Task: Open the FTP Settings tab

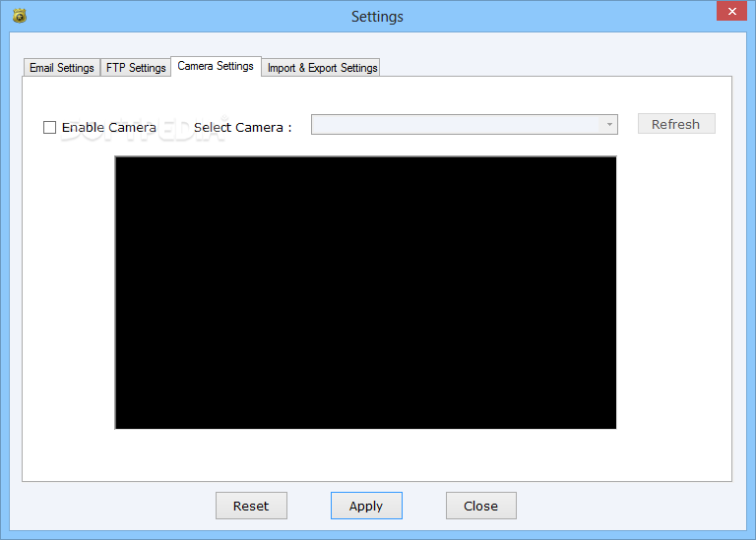Action: pos(136,68)
